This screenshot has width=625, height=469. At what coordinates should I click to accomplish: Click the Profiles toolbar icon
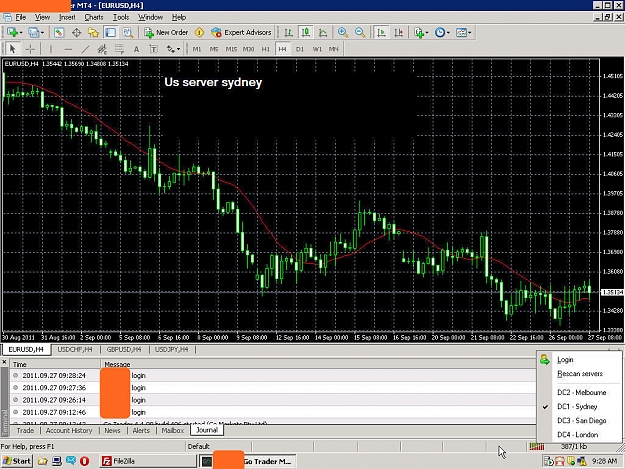point(33,32)
